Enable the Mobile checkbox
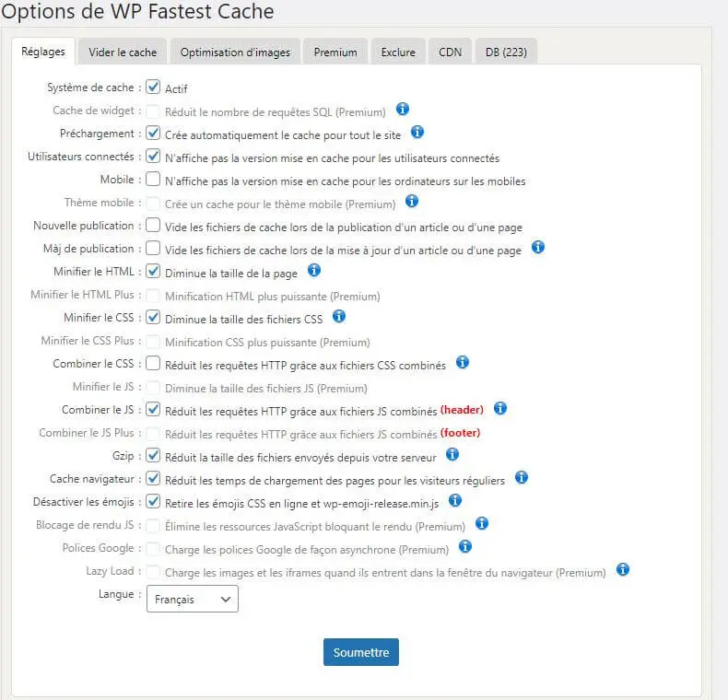 pos(153,179)
